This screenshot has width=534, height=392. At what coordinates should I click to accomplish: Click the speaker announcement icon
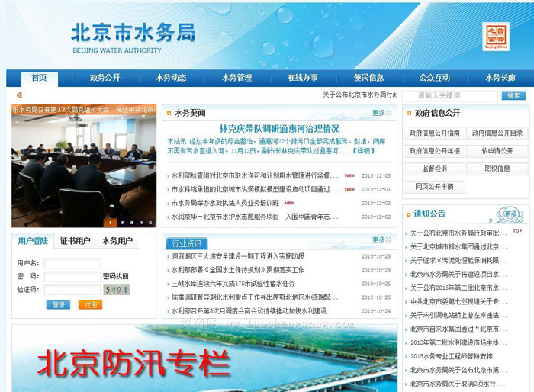tap(19, 95)
